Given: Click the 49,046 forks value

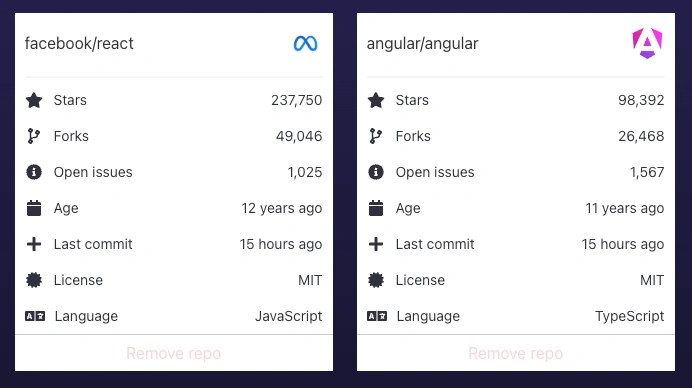Looking at the screenshot, I should 299,136.
